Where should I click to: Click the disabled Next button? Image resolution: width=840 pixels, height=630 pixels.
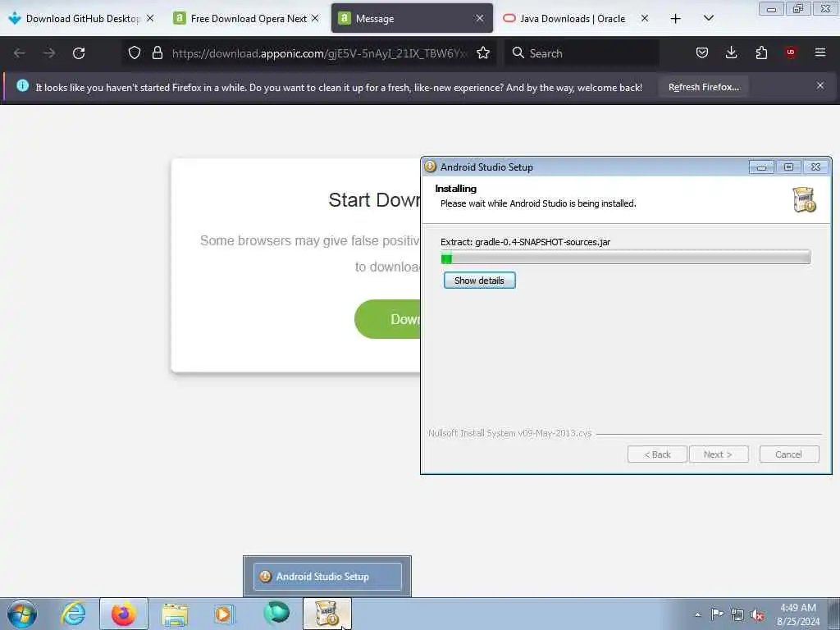click(x=719, y=454)
